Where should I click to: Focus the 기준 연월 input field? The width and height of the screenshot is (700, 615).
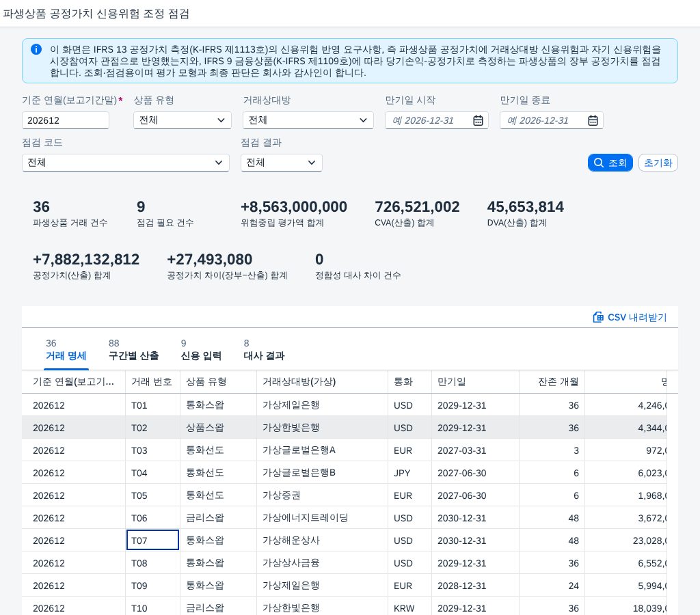coord(65,120)
